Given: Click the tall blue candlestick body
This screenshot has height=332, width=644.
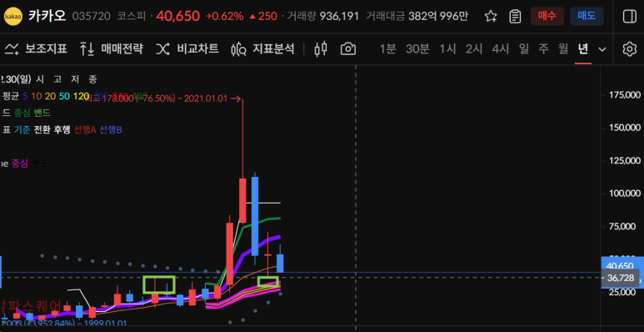Looking at the screenshot, I should (255, 216).
